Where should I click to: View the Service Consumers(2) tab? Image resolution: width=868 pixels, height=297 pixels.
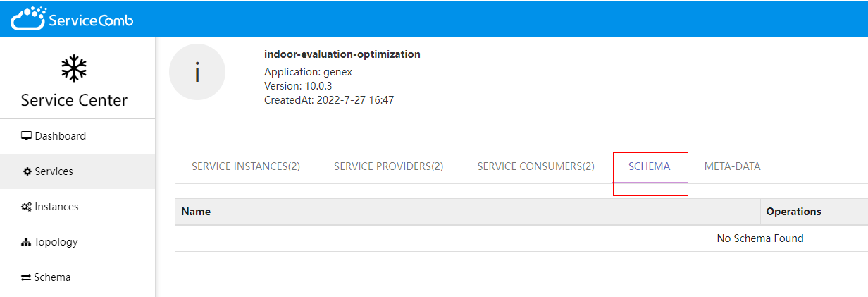(x=535, y=166)
